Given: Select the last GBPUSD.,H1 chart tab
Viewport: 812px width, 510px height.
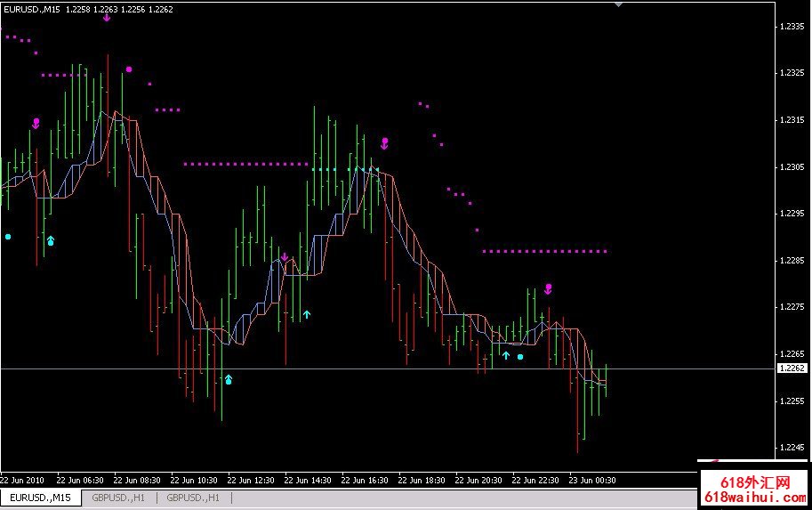Looking at the screenshot, I should 193,498.
